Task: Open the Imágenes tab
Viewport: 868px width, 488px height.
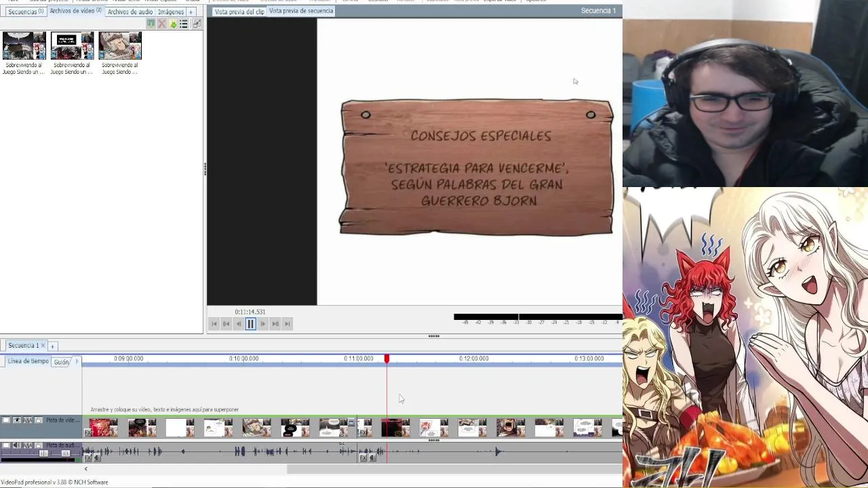Action: (x=171, y=12)
